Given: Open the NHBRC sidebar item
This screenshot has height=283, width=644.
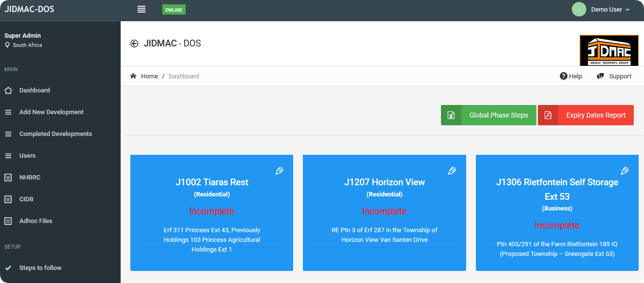Looking at the screenshot, I should click(x=30, y=178).
